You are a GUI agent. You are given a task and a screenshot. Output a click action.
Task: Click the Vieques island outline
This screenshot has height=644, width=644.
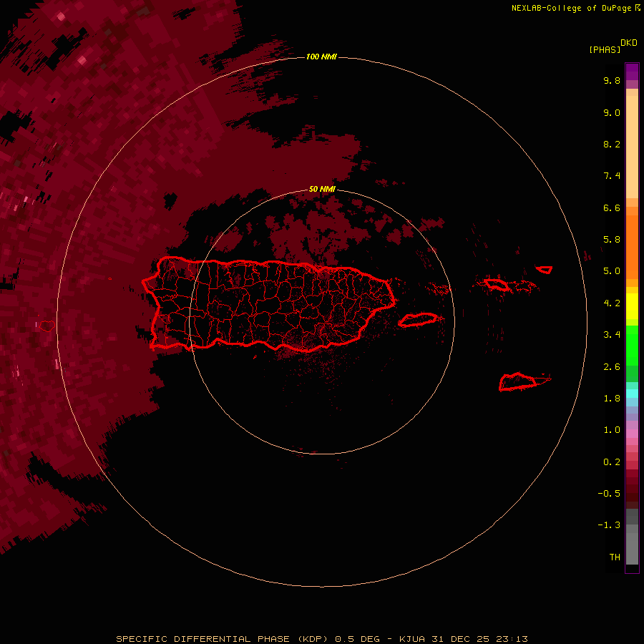point(418,320)
